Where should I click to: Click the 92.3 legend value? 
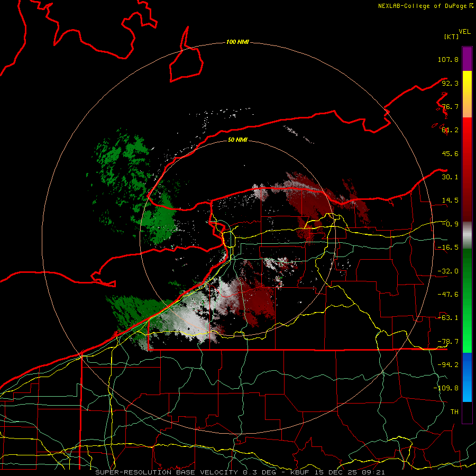pos(450,83)
